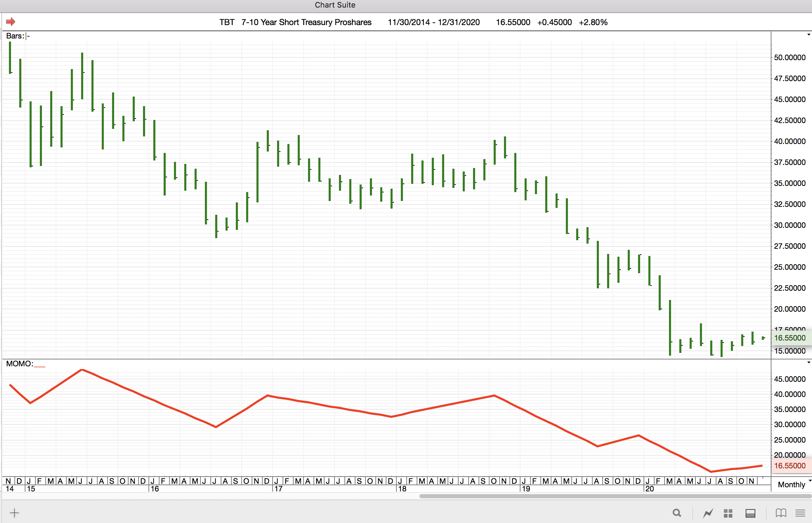Viewport: 812px width, 523px height.
Task: Click the plus icon at the bottom left
Action: click(x=14, y=513)
